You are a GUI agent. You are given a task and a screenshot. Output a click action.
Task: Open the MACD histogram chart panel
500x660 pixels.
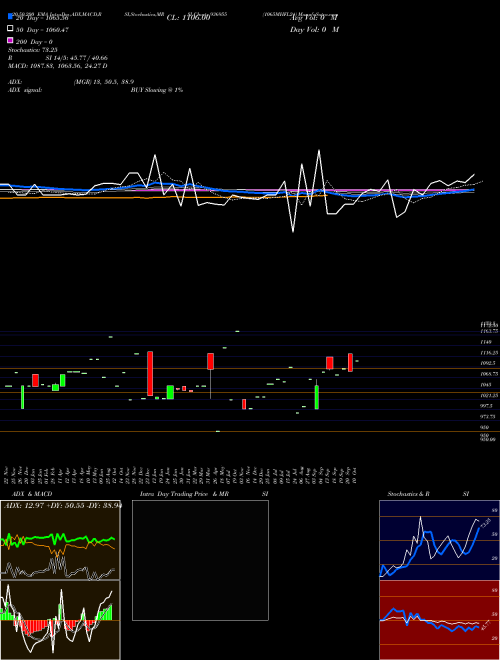point(60,620)
